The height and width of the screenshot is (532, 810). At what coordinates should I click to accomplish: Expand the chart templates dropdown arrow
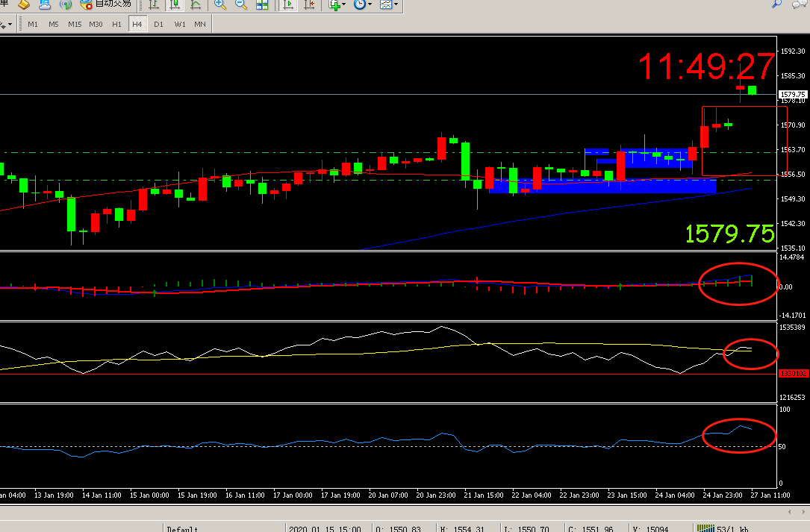(396, 4)
